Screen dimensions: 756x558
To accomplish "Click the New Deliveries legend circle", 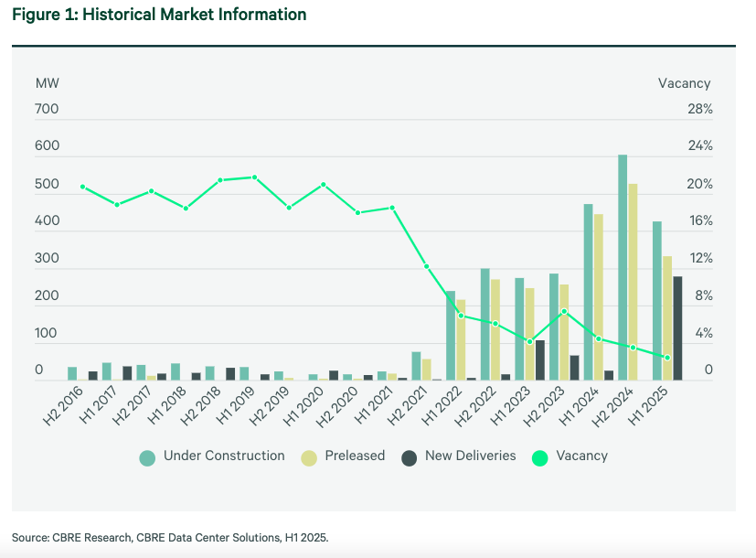I will click(410, 457).
